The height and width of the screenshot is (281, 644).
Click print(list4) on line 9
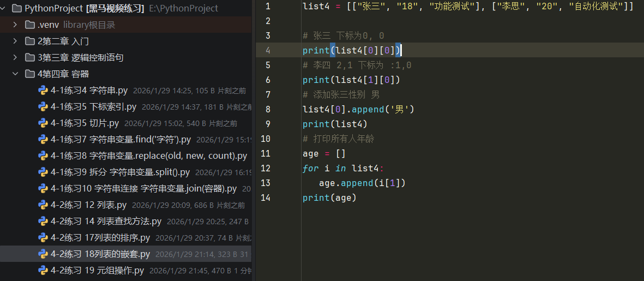(335, 124)
